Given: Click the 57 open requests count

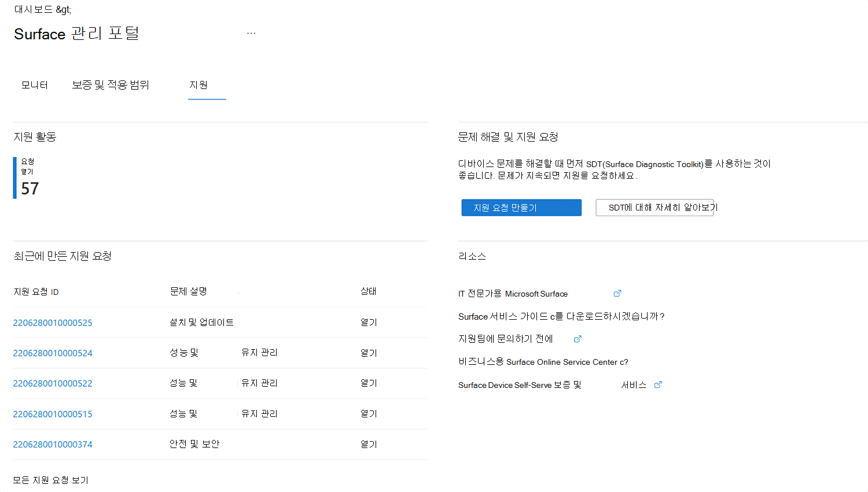Looking at the screenshot, I should [x=30, y=188].
